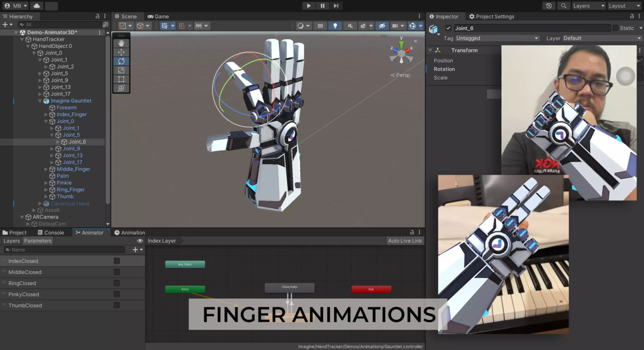Select the Close Index animation state node
The height and width of the screenshot is (350, 644).
[x=289, y=287]
